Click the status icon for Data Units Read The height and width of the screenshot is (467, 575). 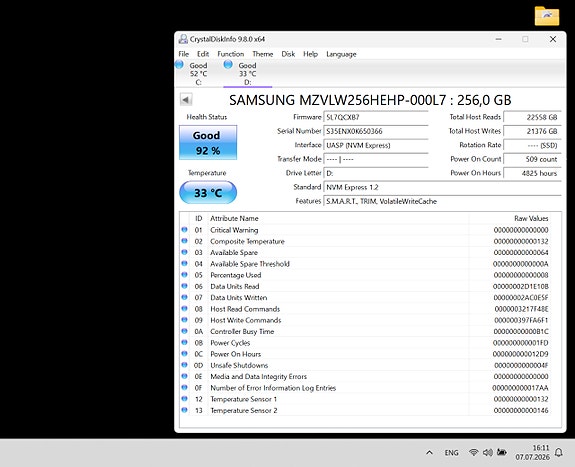(x=184, y=286)
